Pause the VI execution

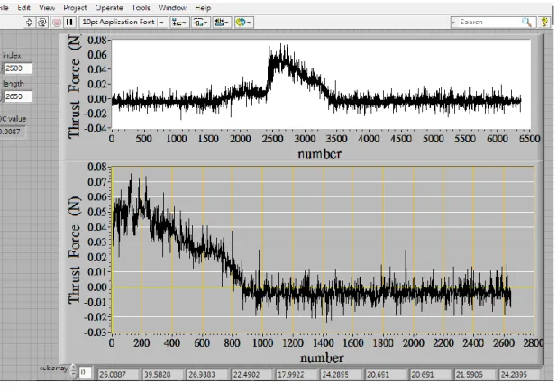point(69,23)
